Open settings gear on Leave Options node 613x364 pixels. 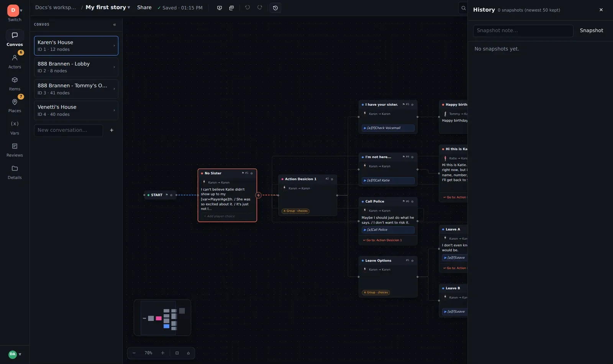(x=412, y=261)
